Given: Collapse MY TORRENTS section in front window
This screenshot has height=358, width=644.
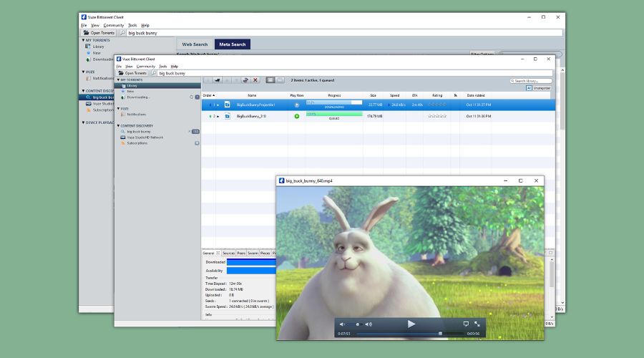Looking at the screenshot, I should coord(118,79).
